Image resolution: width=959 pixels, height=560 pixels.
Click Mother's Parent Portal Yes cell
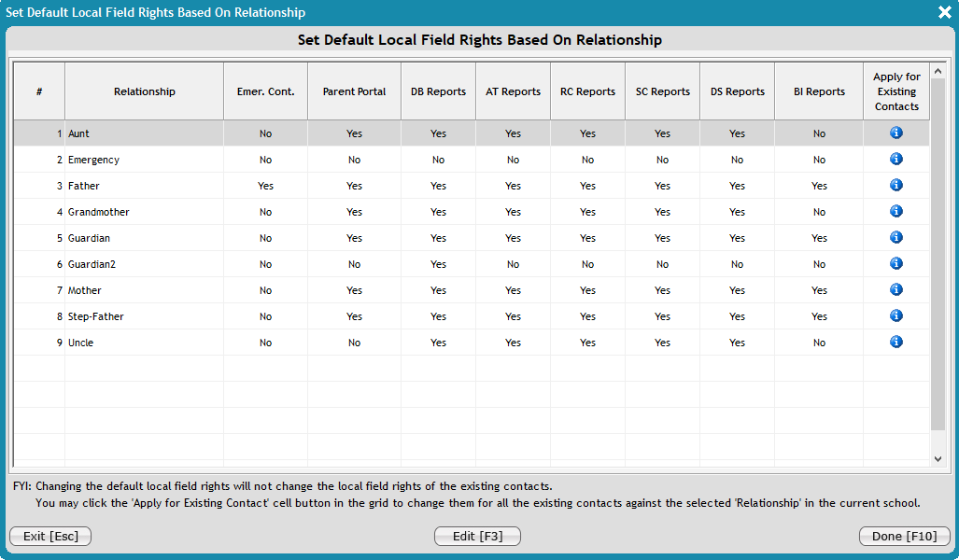point(354,290)
